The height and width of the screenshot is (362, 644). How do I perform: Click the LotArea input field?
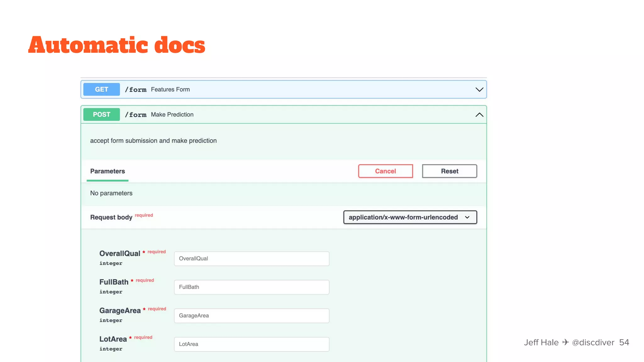[252, 344]
